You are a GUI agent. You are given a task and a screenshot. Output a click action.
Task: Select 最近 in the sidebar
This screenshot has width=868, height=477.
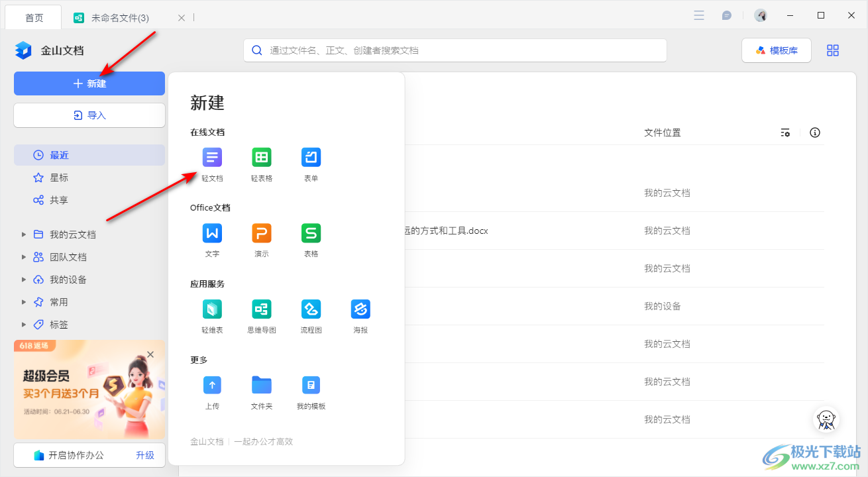pyautogui.click(x=89, y=155)
